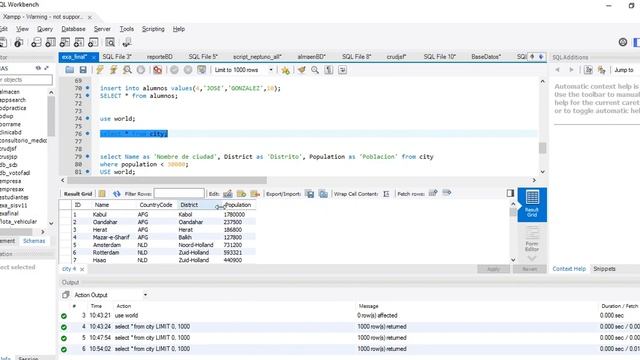The width and height of the screenshot is (640, 360).
Task: Switch to the Snippets tab
Action: pyautogui.click(x=604, y=269)
